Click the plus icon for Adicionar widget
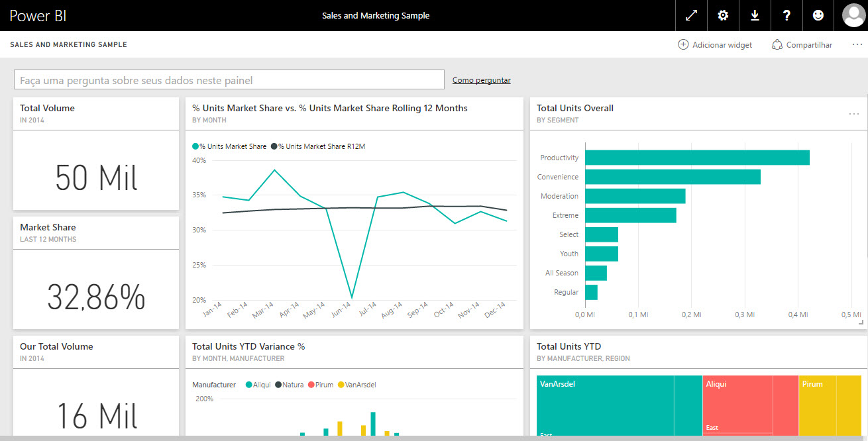Screen dimensions: 868x441 click(x=683, y=44)
